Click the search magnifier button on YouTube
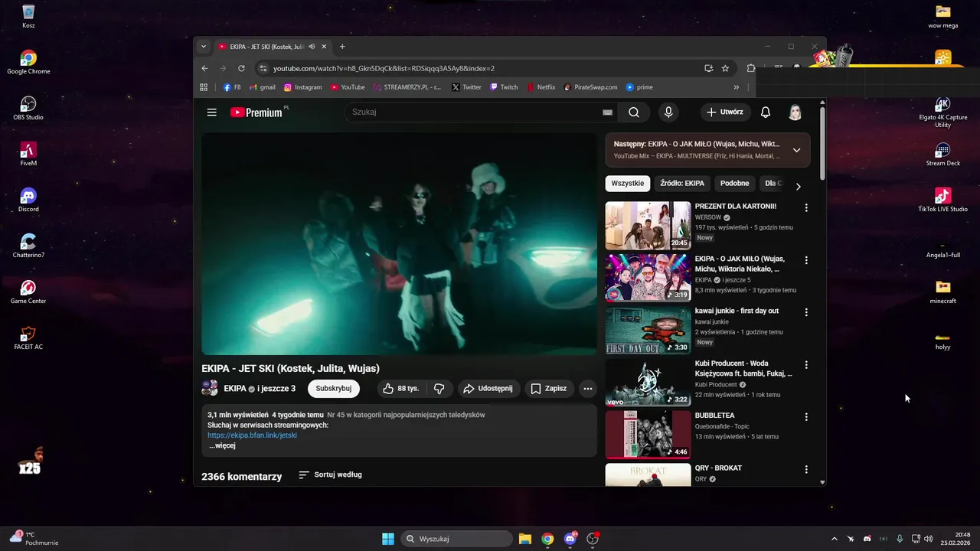Viewport: 980px width, 551px height. tap(634, 112)
